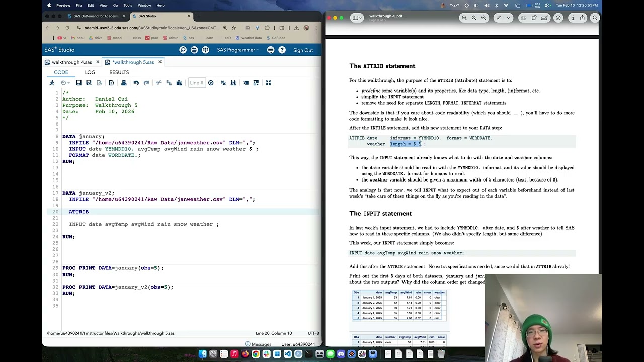Open the View menu in the menu bar

click(x=103, y=5)
